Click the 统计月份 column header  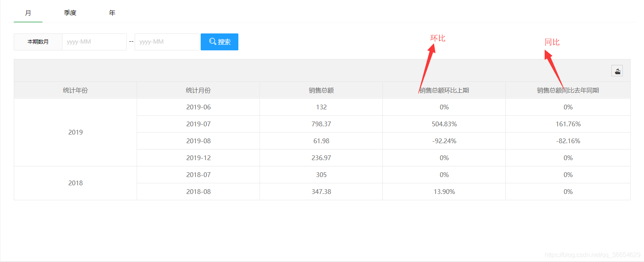(x=198, y=90)
